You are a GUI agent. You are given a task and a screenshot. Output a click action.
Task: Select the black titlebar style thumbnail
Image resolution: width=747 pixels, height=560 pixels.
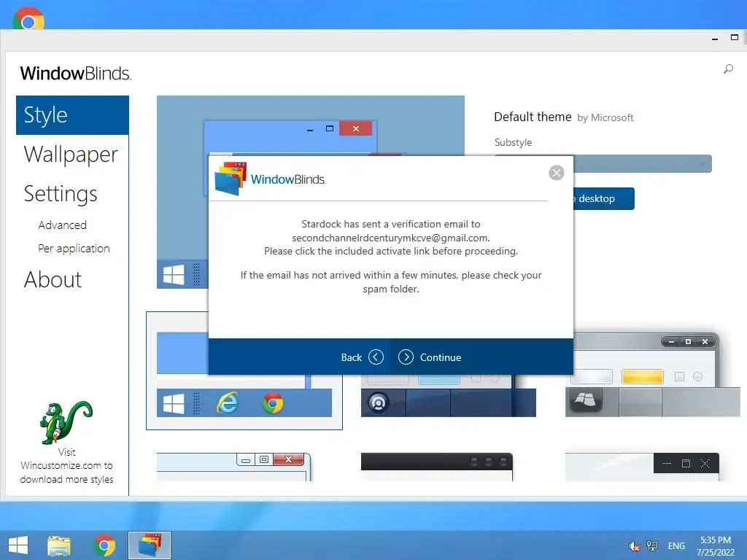(x=437, y=467)
